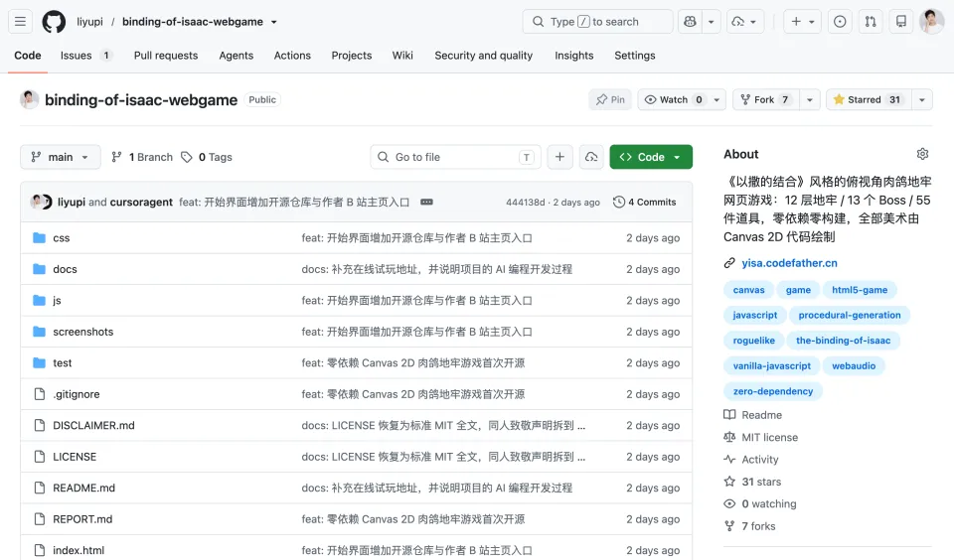The width and height of the screenshot is (954, 560).
Task: Open the index.html file
Action: (79, 550)
